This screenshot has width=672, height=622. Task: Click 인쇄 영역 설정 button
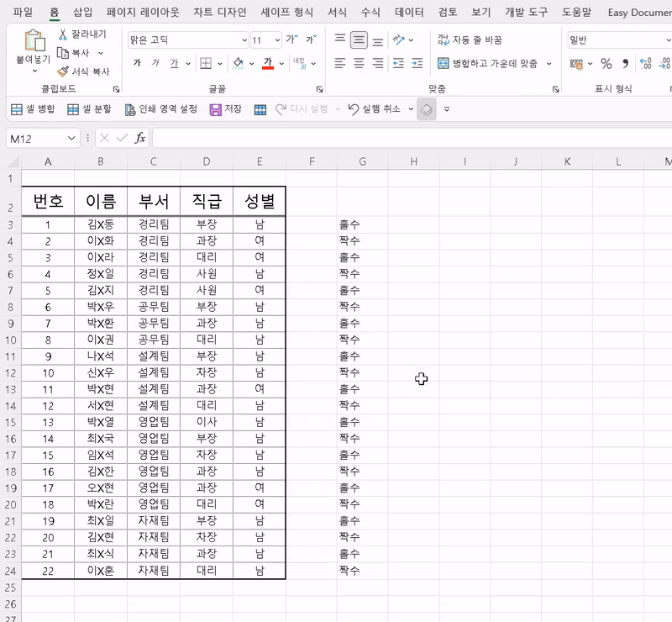pyautogui.click(x=161, y=109)
